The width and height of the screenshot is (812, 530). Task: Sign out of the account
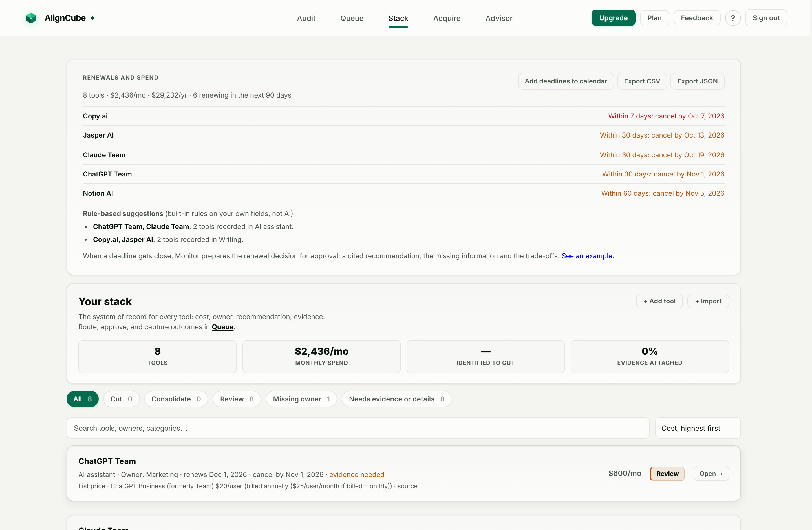(766, 18)
